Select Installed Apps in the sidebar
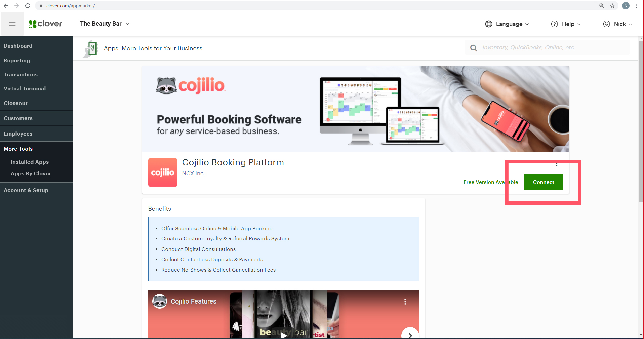The width and height of the screenshot is (644, 339). (x=30, y=162)
